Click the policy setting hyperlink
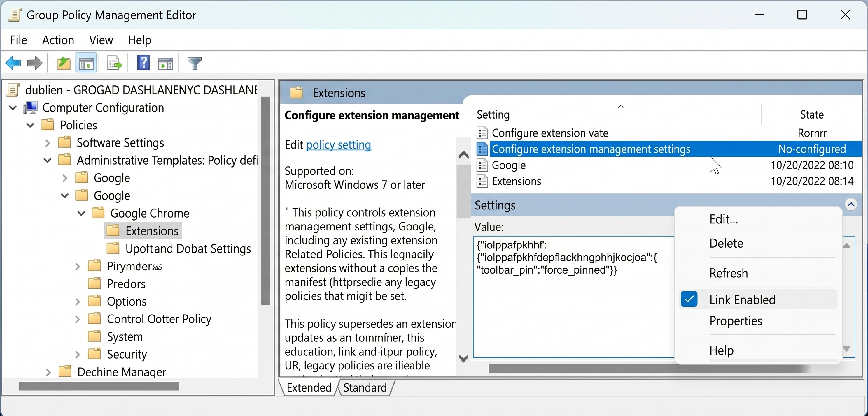Screen dimensions: 868x416 coord(339,144)
